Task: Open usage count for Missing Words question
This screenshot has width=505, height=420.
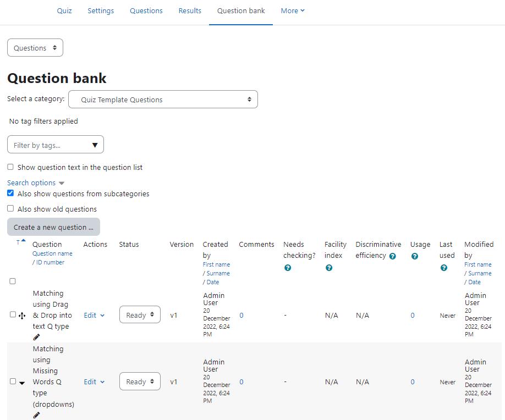Action: pos(413,382)
